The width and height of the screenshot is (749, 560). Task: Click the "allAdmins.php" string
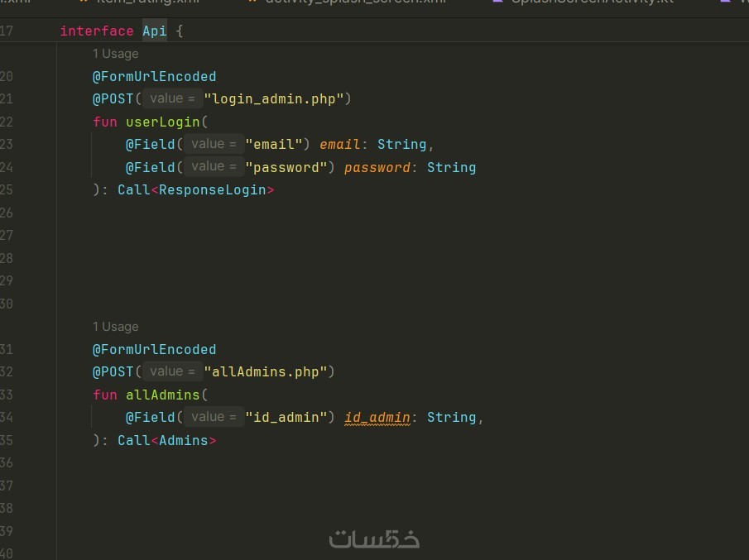tap(266, 372)
